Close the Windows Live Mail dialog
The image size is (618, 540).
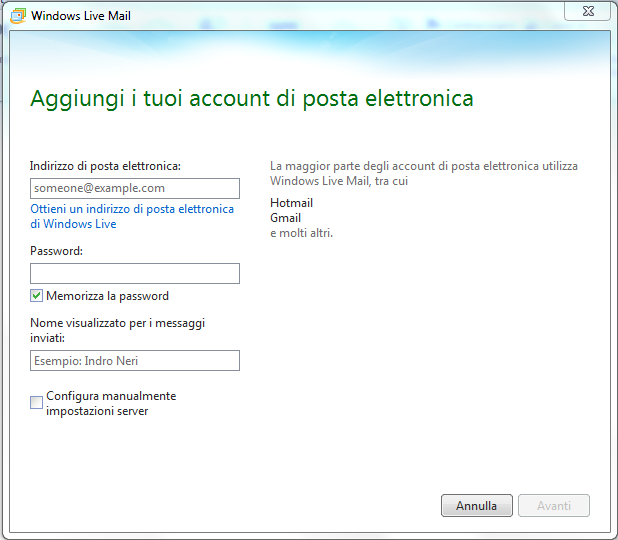[x=587, y=11]
